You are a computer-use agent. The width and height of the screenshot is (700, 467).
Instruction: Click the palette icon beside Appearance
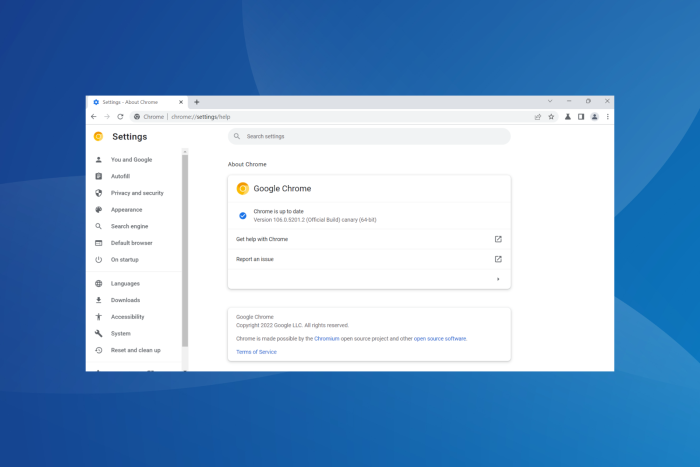tap(99, 209)
